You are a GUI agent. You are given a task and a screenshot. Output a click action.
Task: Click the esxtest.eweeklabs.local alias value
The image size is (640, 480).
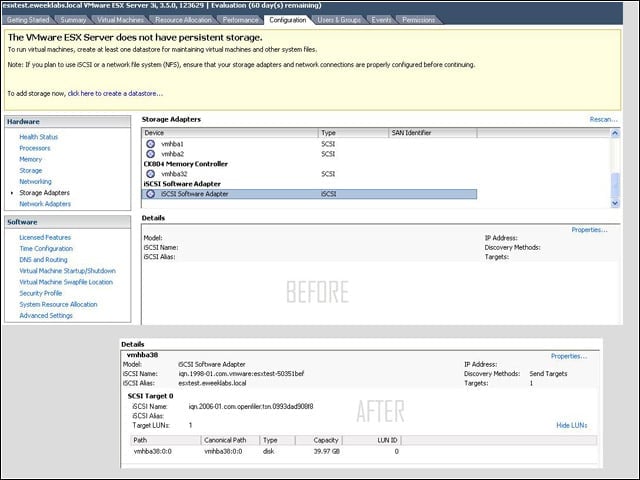[212, 383]
